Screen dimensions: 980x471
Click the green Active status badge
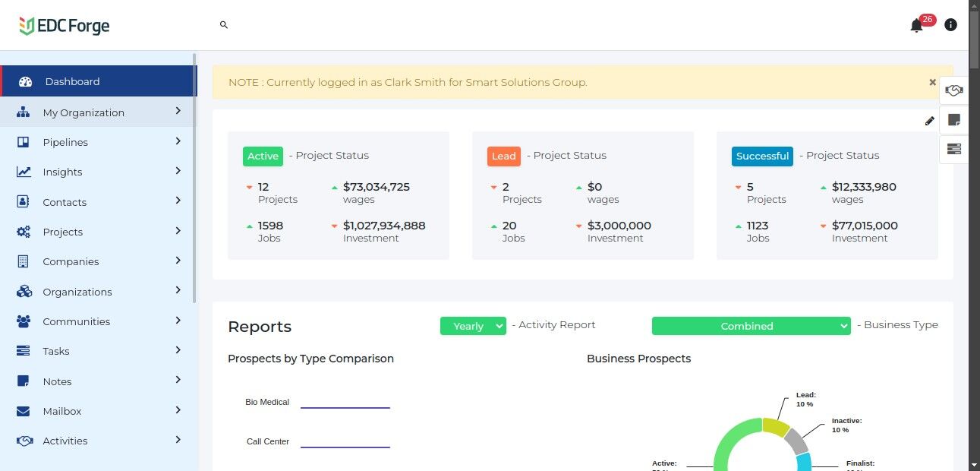[x=263, y=156]
